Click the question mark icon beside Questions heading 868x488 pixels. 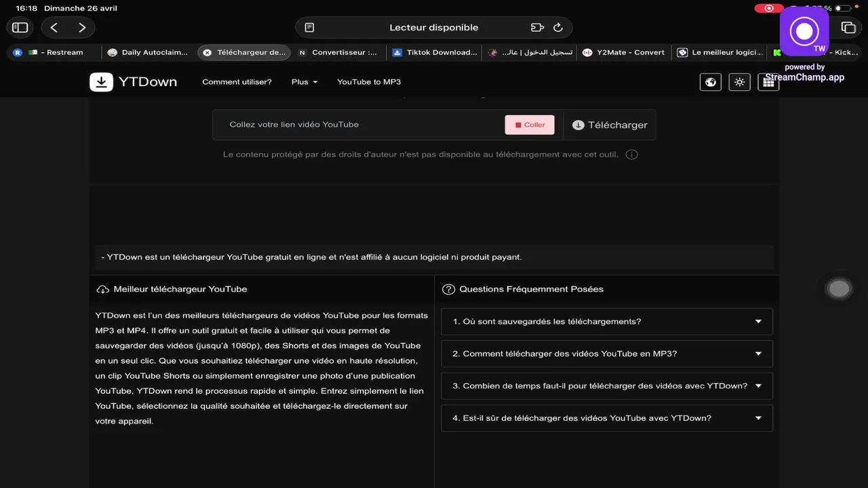pyautogui.click(x=448, y=289)
